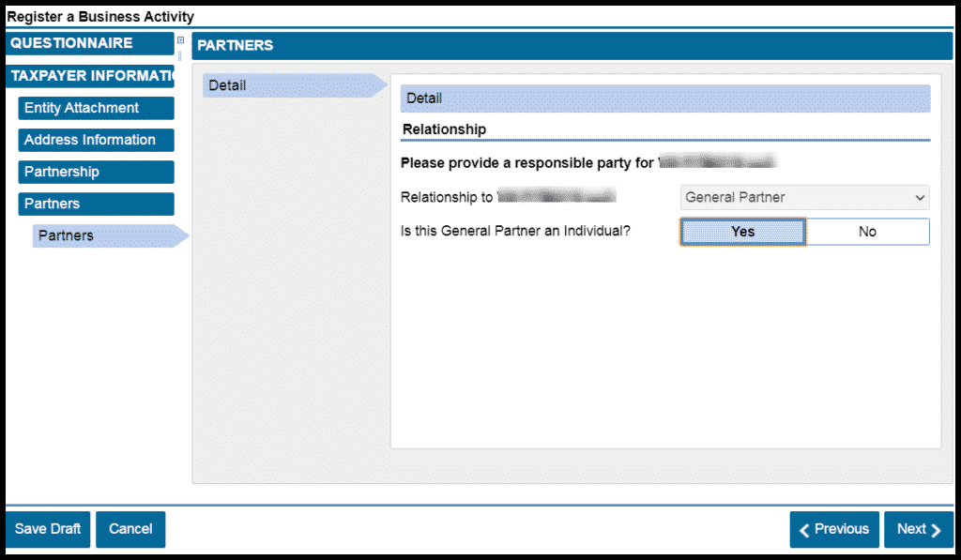Click the left chevron on Previous
The width and height of the screenshot is (961, 560).
pyautogui.click(x=804, y=530)
